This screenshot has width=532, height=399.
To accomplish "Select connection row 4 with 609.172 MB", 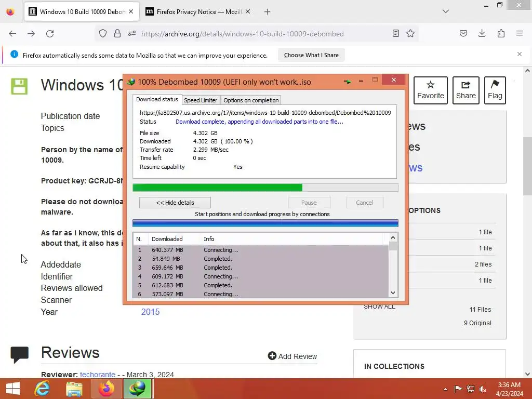I will click(261, 276).
